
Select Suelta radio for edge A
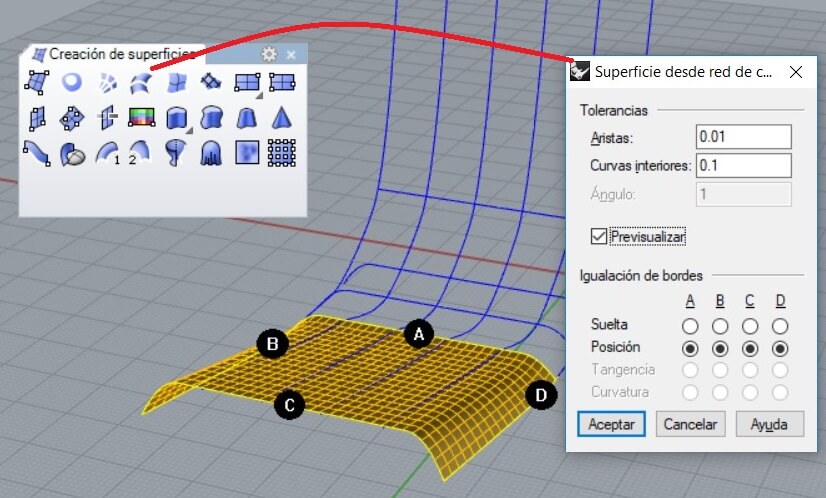point(690,326)
